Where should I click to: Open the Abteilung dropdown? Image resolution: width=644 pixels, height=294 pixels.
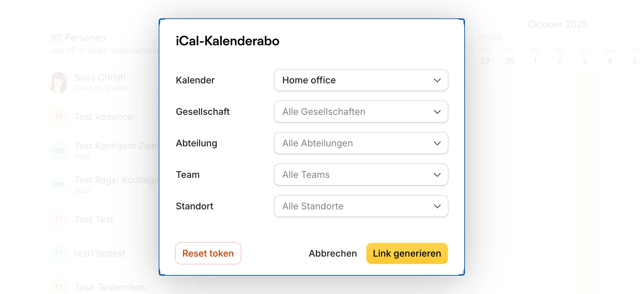(360, 143)
